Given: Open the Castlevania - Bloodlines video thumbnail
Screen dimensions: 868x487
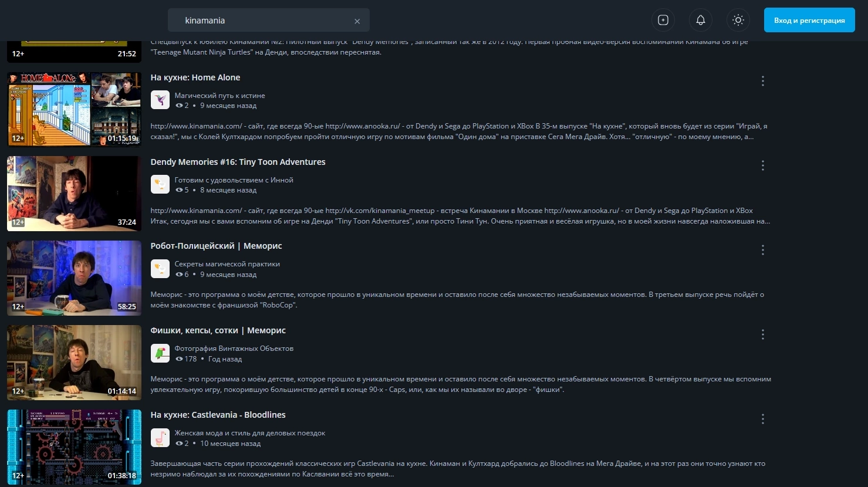Looking at the screenshot, I should 74,447.
